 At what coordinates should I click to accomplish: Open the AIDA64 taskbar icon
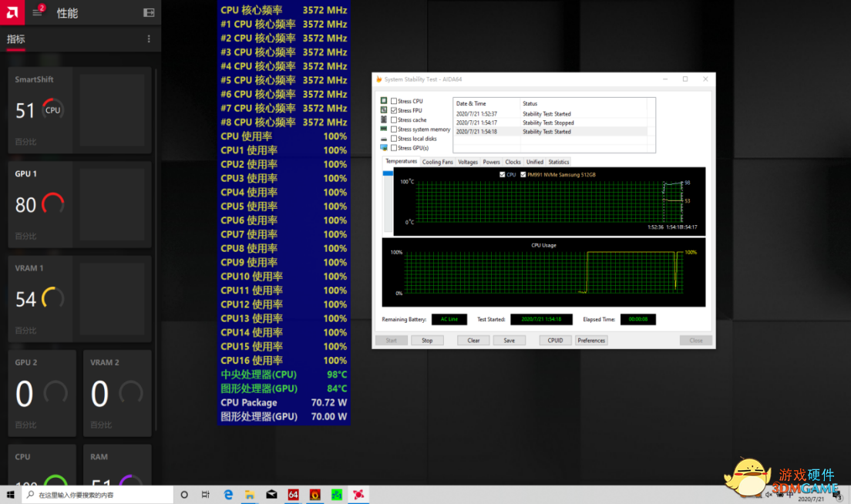point(293,495)
